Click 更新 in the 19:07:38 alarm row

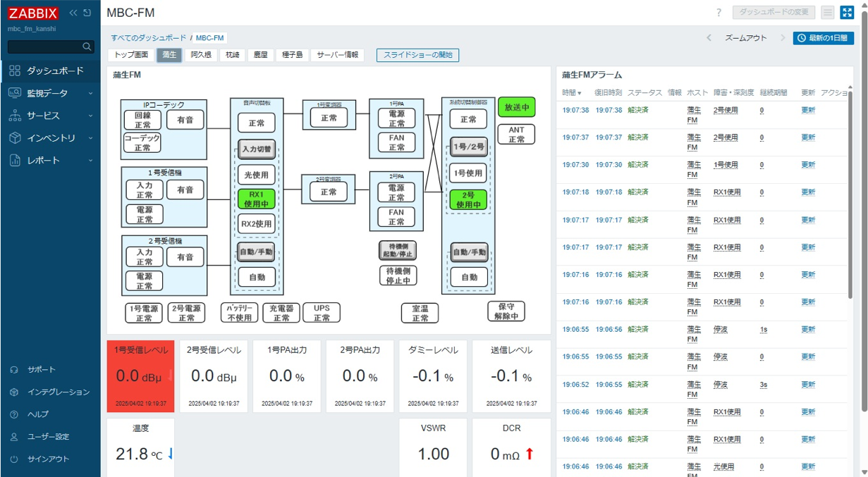808,110
